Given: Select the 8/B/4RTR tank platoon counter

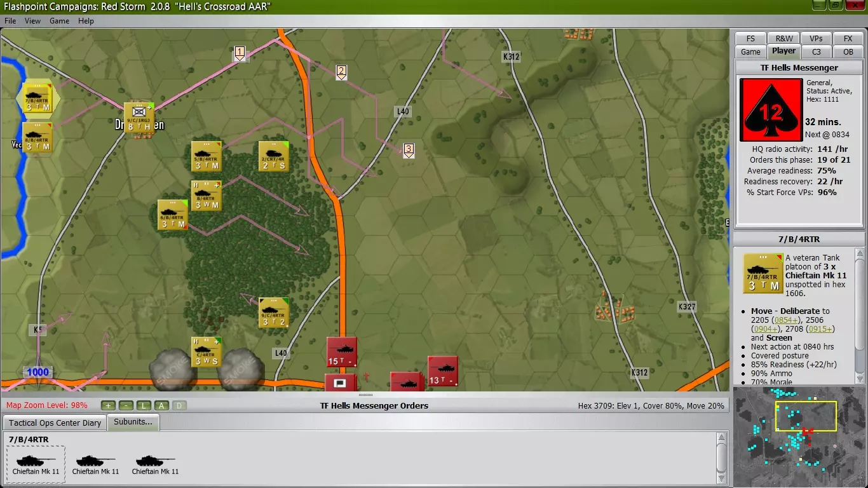Looking at the screenshot, I should point(37,137).
